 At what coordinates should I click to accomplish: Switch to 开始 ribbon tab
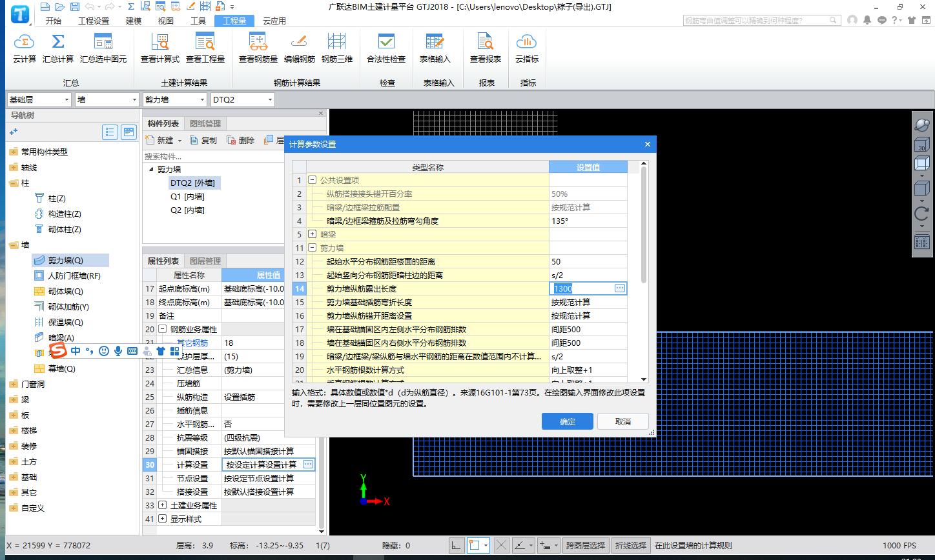pyautogui.click(x=54, y=21)
